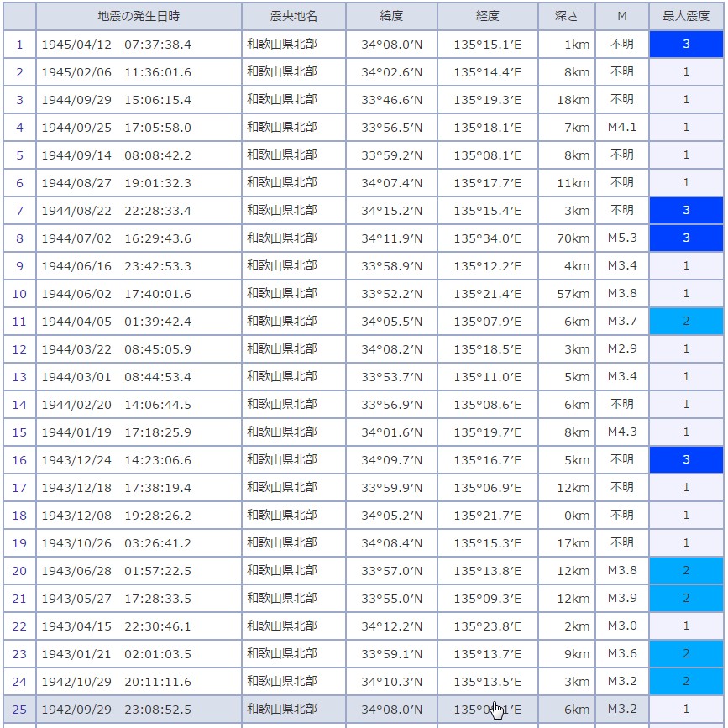This screenshot has width=728, height=728.
Task: Select date cell 1943/12/24 14:23:06.6
Action: pos(139,460)
